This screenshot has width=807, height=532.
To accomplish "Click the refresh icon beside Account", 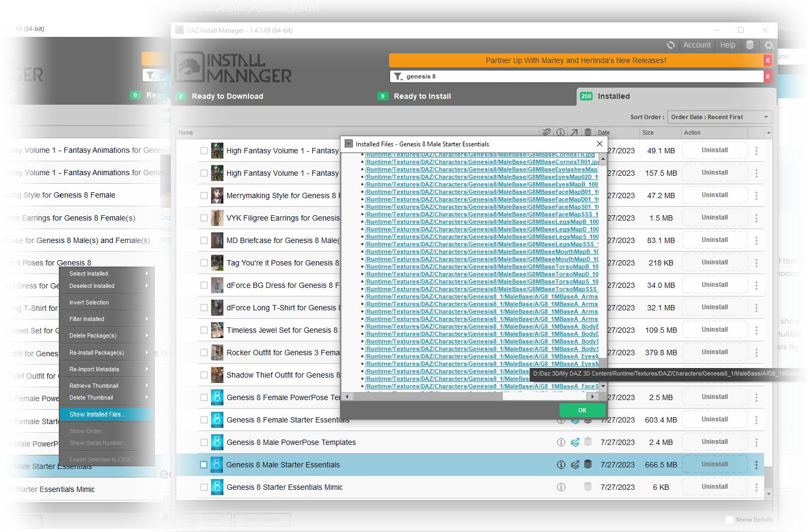I will pyautogui.click(x=671, y=45).
